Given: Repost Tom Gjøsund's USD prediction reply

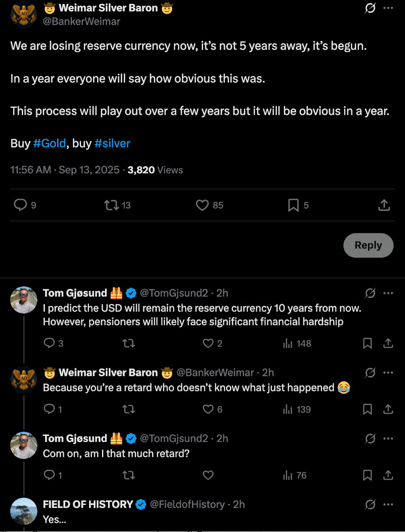Looking at the screenshot, I should [129, 343].
